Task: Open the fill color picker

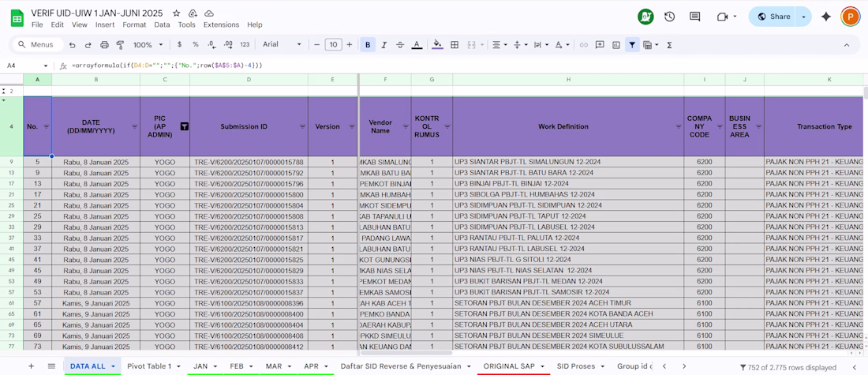Action: point(437,45)
